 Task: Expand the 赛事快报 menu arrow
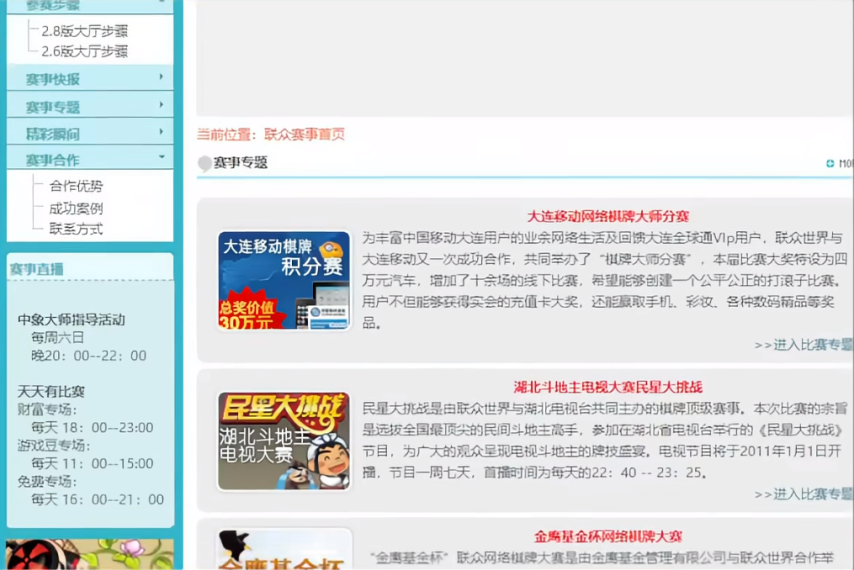[161, 78]
